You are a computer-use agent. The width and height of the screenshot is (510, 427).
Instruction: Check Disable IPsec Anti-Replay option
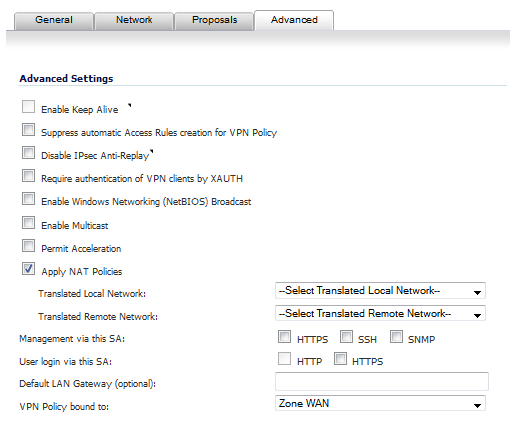[x=28, y=153]
